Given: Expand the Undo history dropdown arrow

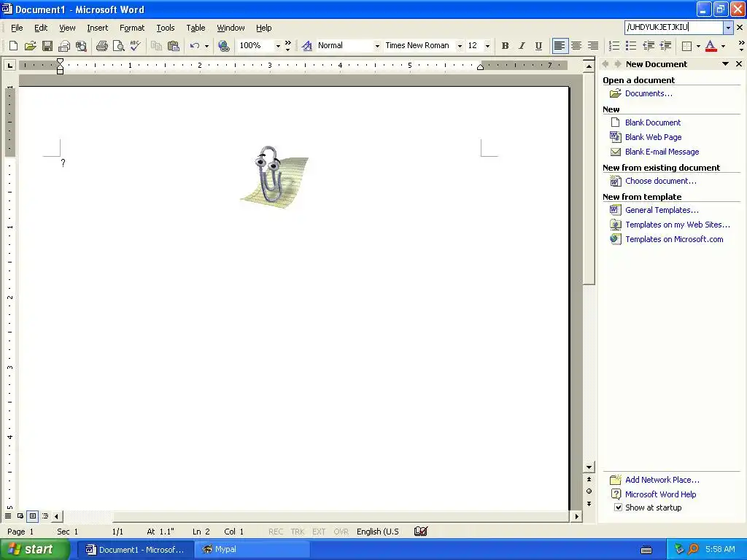Looking at the screenshot, I should (206, 46).
